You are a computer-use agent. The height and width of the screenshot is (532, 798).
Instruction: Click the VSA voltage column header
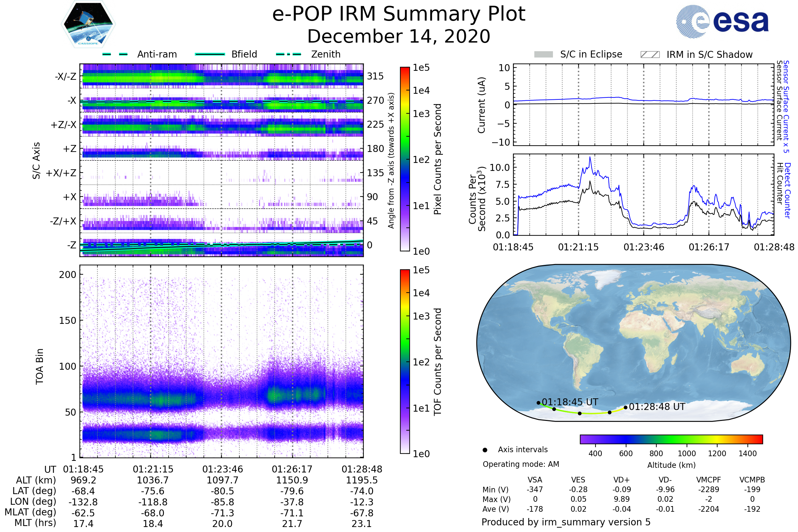[x=535, y=480]
